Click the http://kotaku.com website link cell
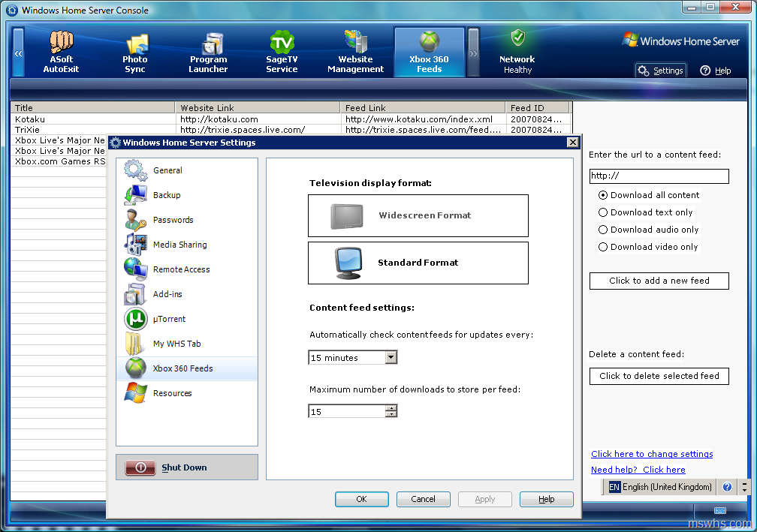Image resolution: width=757 pixels, height=532 pixels. point(258,119)
